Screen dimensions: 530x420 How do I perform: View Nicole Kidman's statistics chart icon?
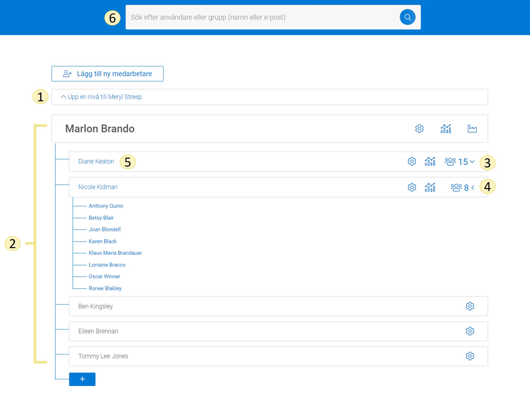(x=430, y=187)
